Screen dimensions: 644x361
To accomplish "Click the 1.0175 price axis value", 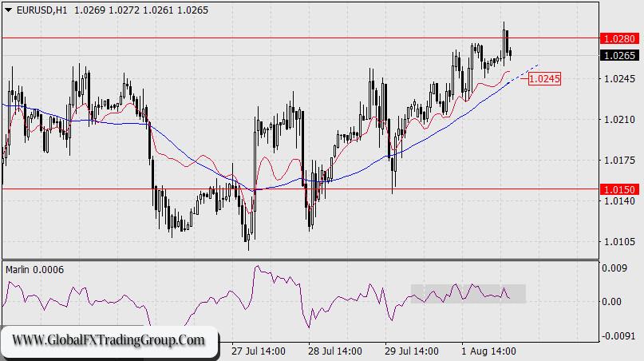I will tap(619, 161).
